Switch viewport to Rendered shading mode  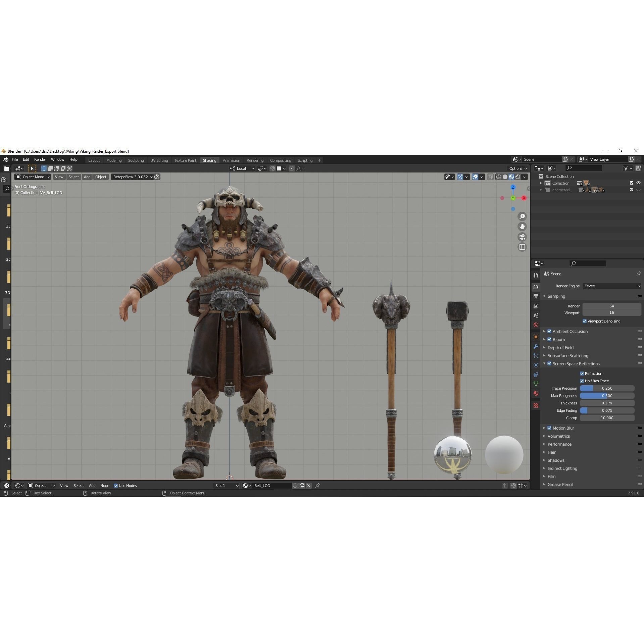(518, 177)
